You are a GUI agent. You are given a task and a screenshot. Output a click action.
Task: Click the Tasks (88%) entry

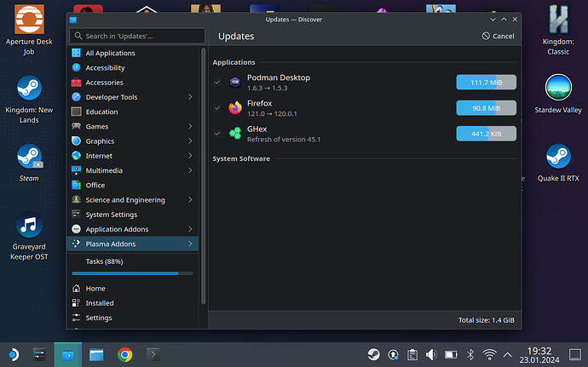click(x=133, y=266)
